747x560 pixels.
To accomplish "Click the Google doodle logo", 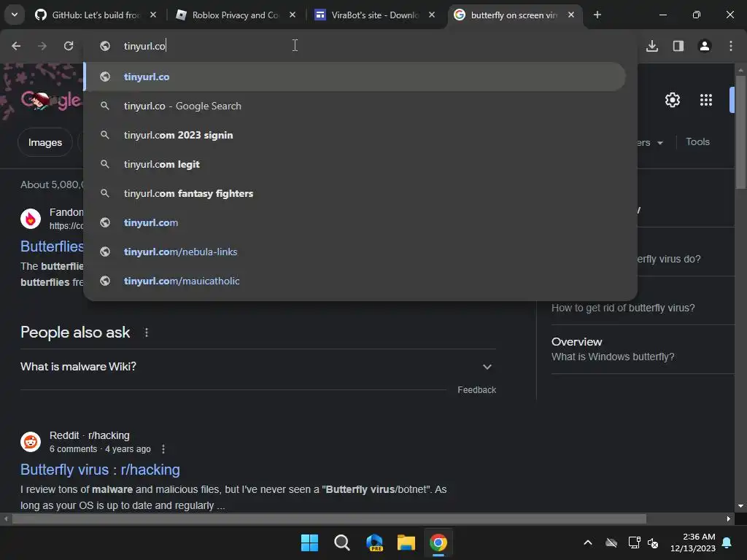I will (51, 100).
